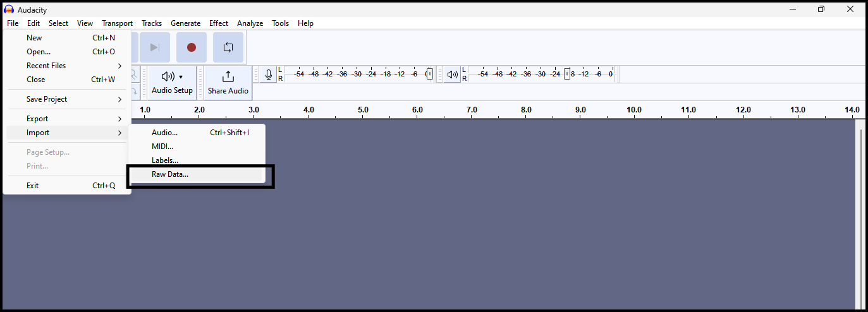This screenshot has width=868, height=312.
Task: Click the Import menu entry
Action: click(67, 133)
